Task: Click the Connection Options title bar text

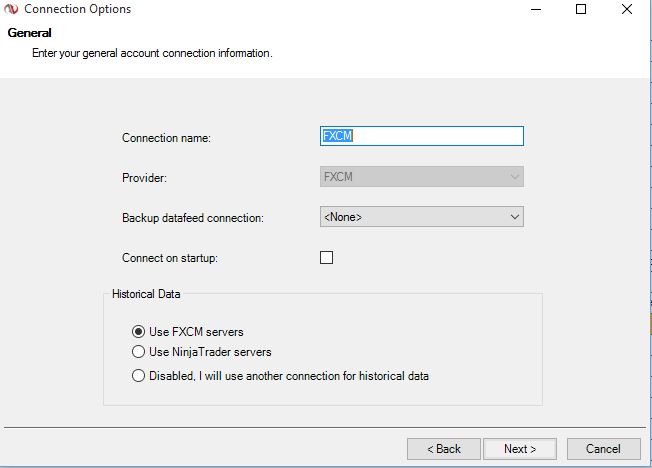Action: tap(77, 10)
